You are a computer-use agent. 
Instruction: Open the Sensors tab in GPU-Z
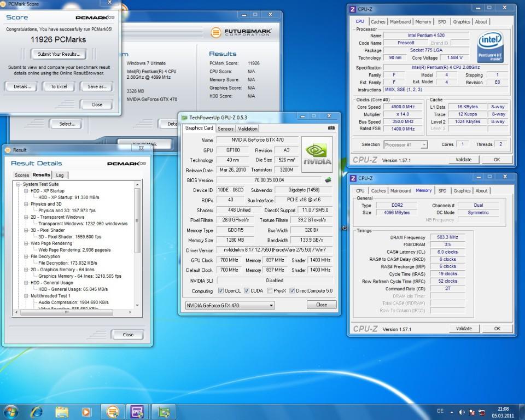click(226, 129)
